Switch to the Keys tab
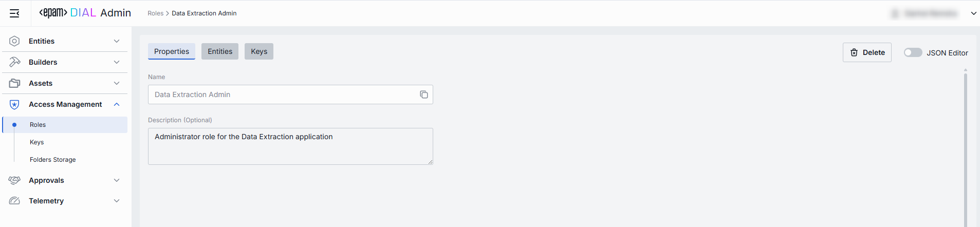Image resolution: width=980 pixels, height=227 pixels. 259,51
